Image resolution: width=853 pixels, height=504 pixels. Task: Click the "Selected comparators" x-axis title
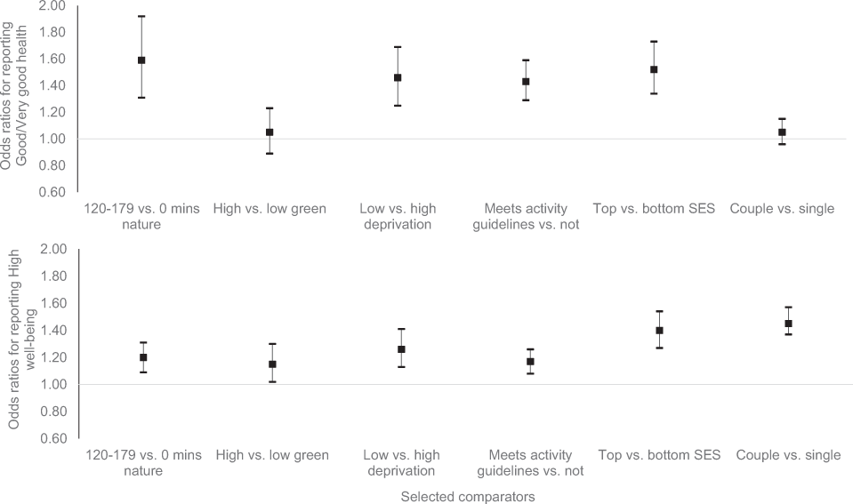tap(468, 497)
